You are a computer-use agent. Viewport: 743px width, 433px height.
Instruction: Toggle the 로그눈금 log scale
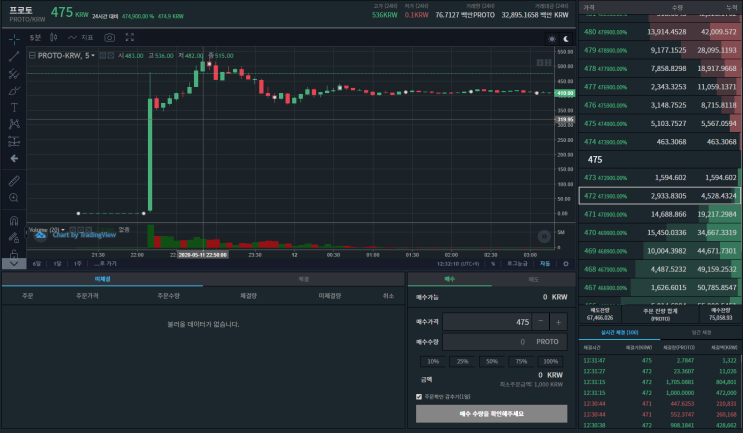[x=517, y=264]
